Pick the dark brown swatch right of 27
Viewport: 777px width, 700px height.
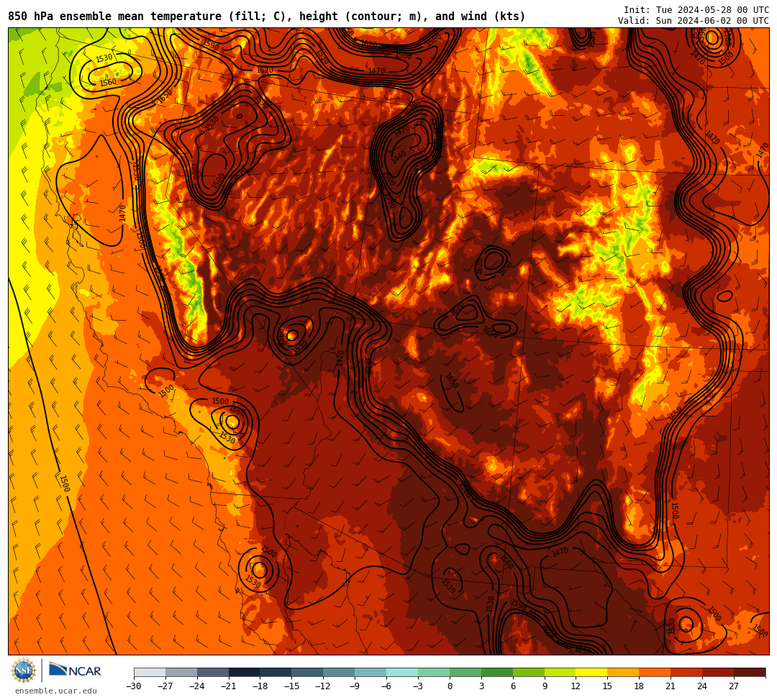pos(750,672)
